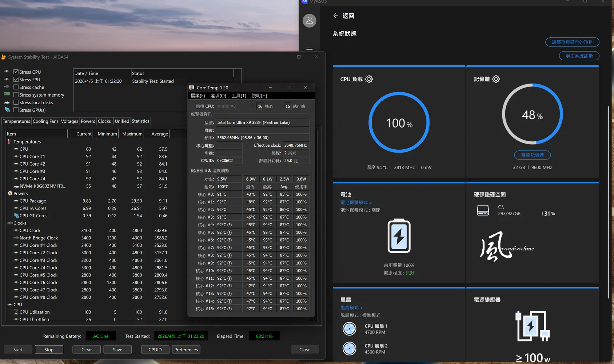The image size is (614, 364).
Task: Click the battery charging icon
Action: pyautogui.click(x=399, y=236)
